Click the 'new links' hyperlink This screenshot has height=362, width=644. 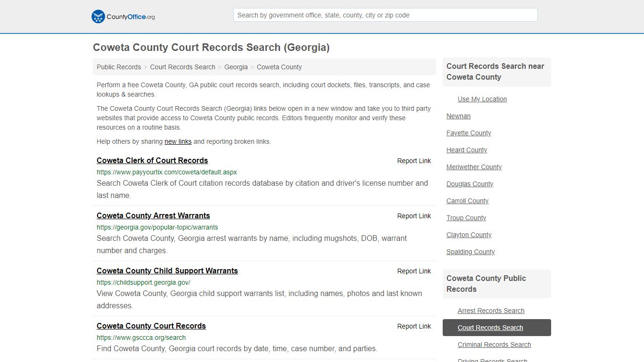[178, 141]
